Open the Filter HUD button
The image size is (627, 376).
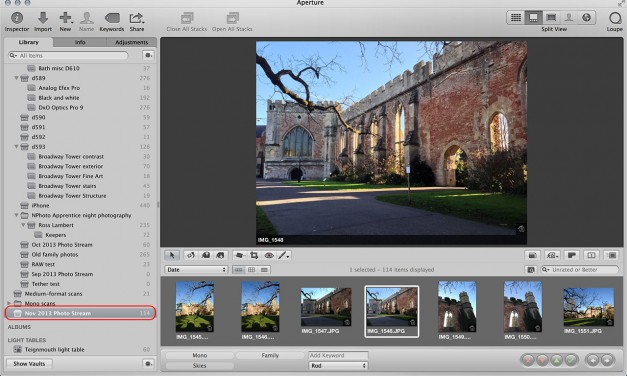[x=531, y=270]
